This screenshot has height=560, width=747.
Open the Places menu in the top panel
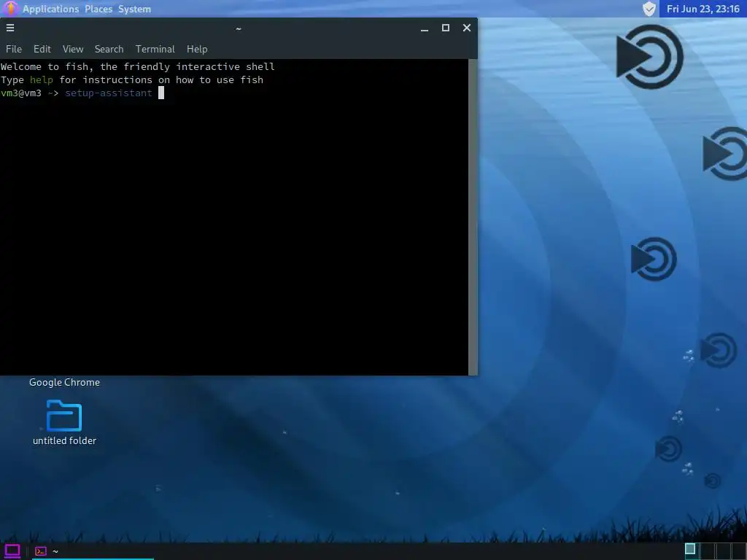pos(98,9)
